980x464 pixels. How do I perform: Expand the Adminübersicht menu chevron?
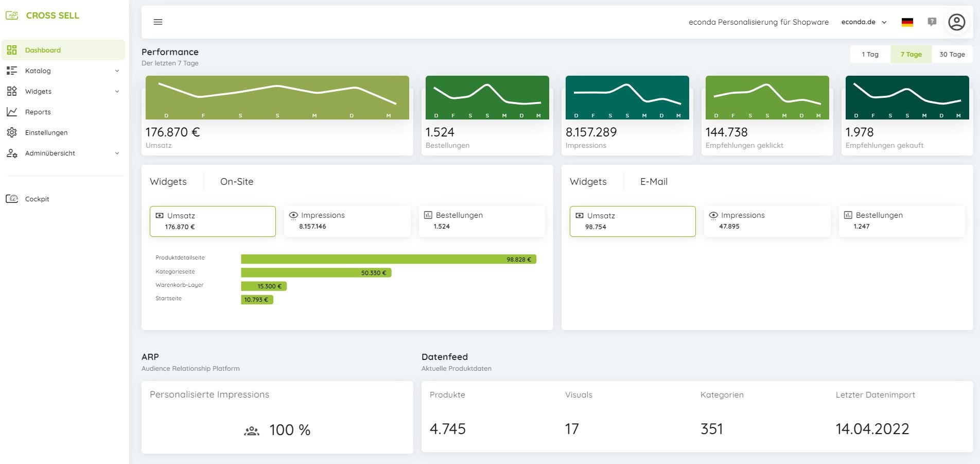point(117,153)
